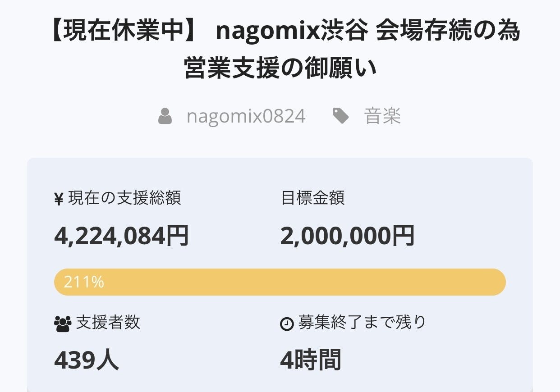Select the 2,000,000円 goal amount

coord(347,236)
